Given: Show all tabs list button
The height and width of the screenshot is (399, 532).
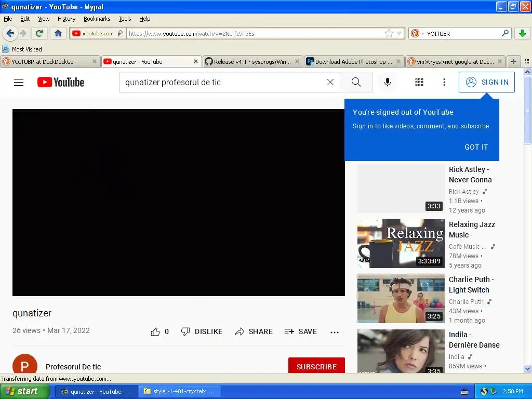Looking at the screenshot, I should pos(527,61).
